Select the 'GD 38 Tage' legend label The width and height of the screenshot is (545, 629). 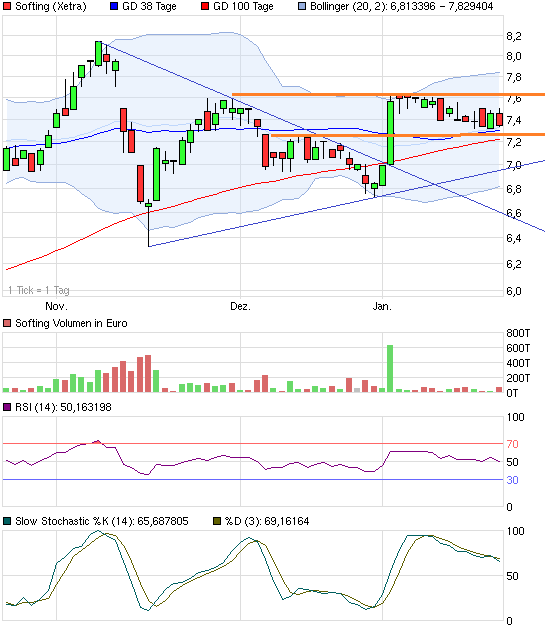(149, 6)
